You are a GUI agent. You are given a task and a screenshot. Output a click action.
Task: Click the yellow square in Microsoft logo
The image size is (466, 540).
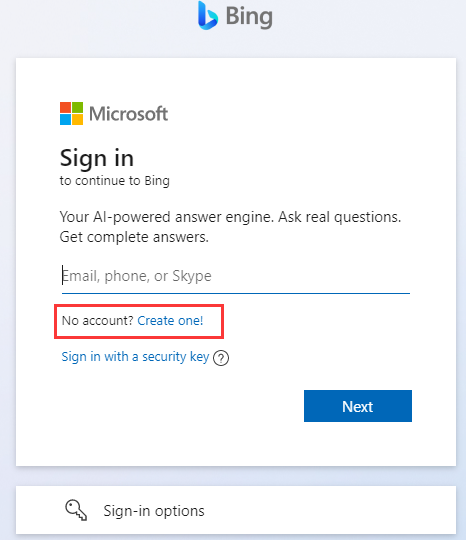(77, 119)
